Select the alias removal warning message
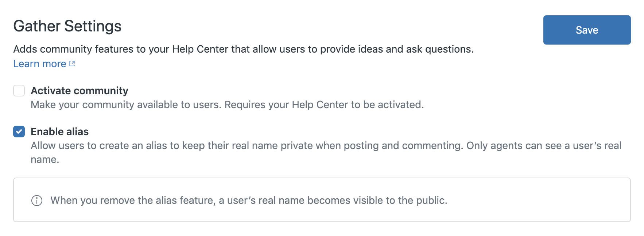 tap(249, 200)
